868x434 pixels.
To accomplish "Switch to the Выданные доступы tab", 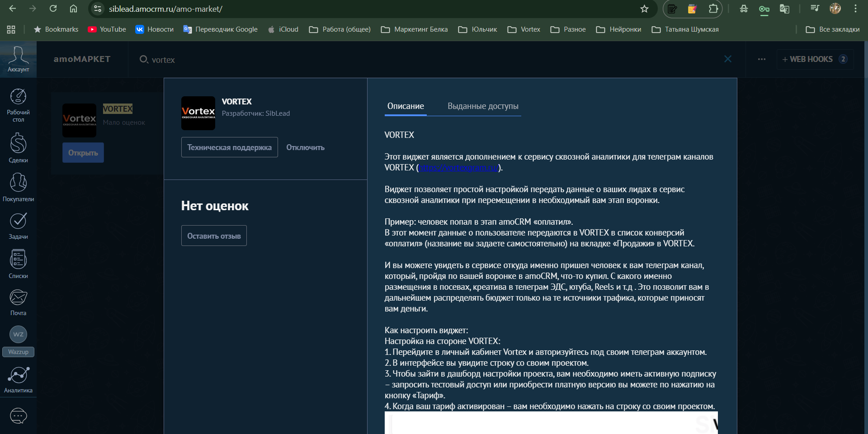I will point(482,106).
